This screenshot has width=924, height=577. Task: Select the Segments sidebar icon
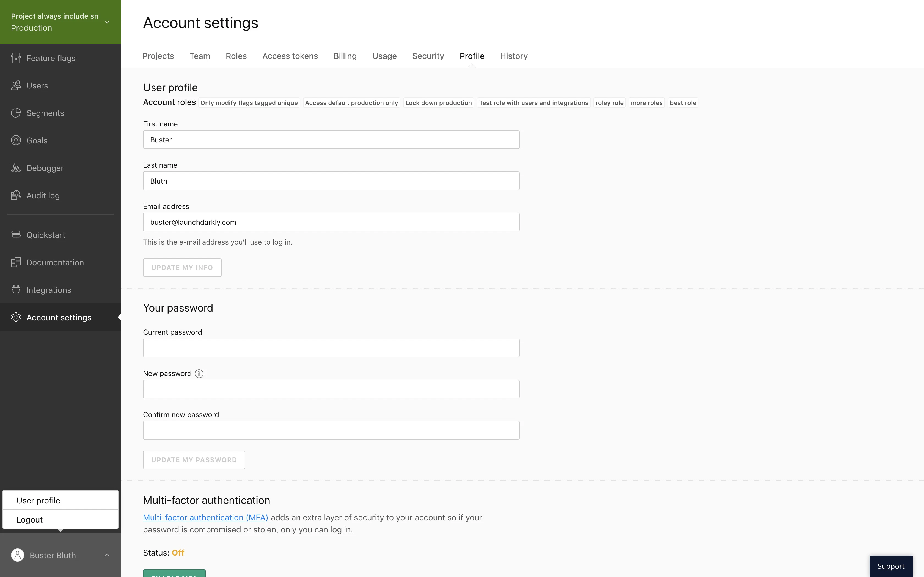[x=16, y=113]
